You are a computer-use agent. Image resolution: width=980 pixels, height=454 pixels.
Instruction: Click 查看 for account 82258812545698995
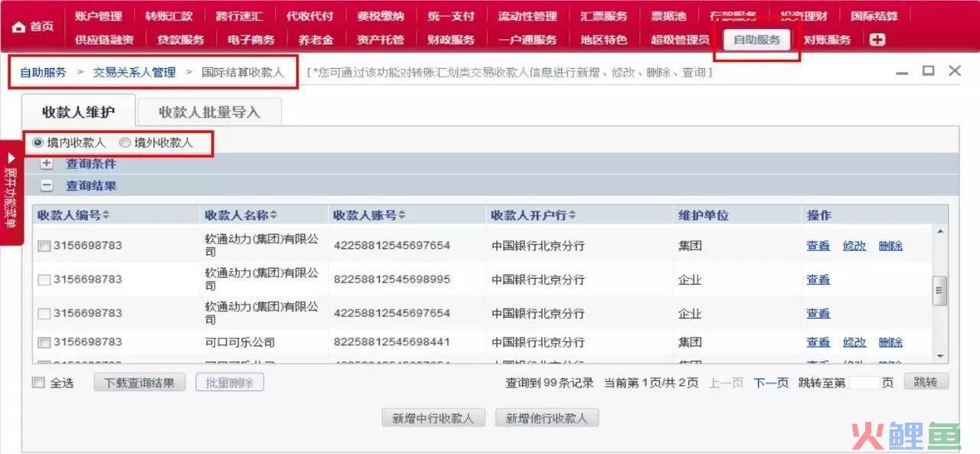[818, 280]
